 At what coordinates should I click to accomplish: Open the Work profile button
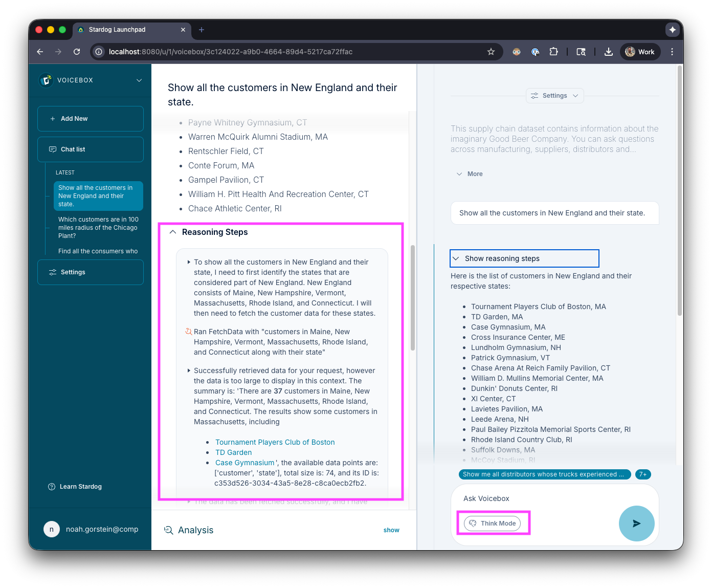tap(640, 52)
